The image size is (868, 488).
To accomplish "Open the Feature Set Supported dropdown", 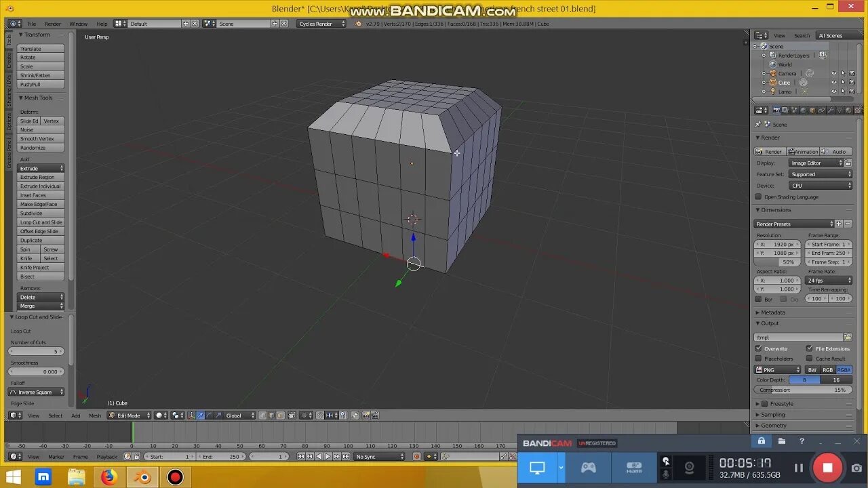I will coord(821,174).
